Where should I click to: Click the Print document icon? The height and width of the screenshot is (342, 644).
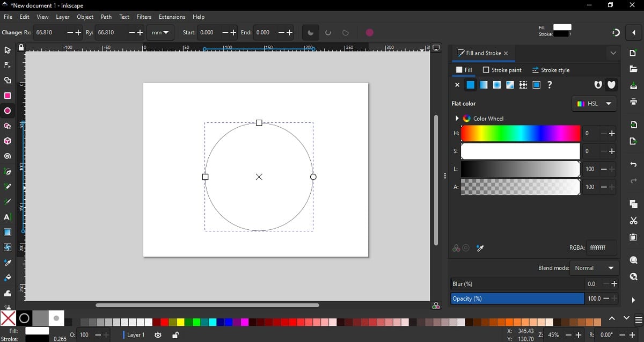[x=633, y=102]
